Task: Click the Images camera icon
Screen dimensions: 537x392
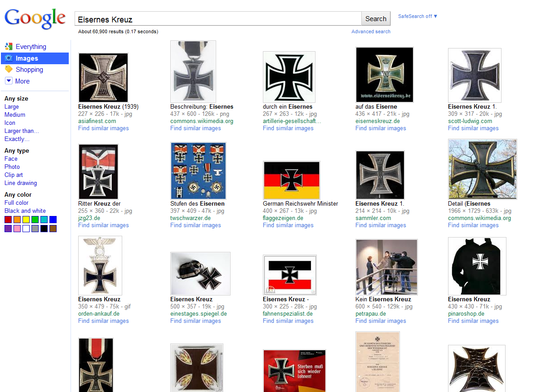Action: click(x=9, y=58)
